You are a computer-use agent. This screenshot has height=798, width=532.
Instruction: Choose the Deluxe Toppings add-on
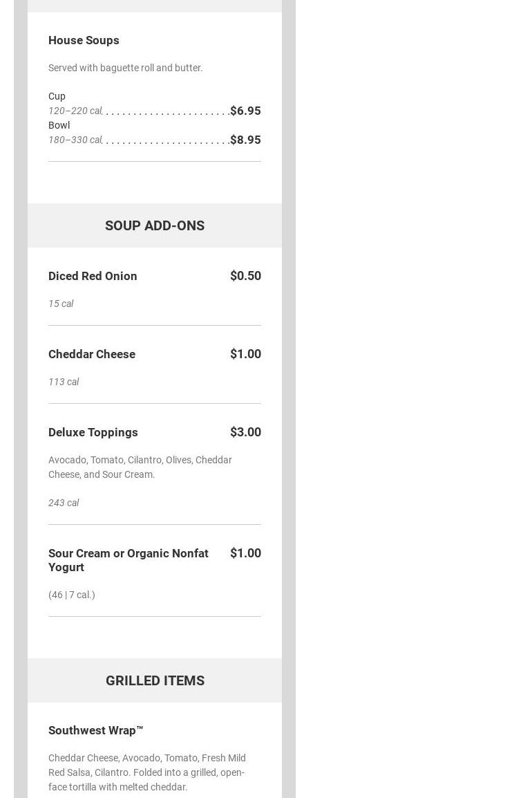(93, 432)
